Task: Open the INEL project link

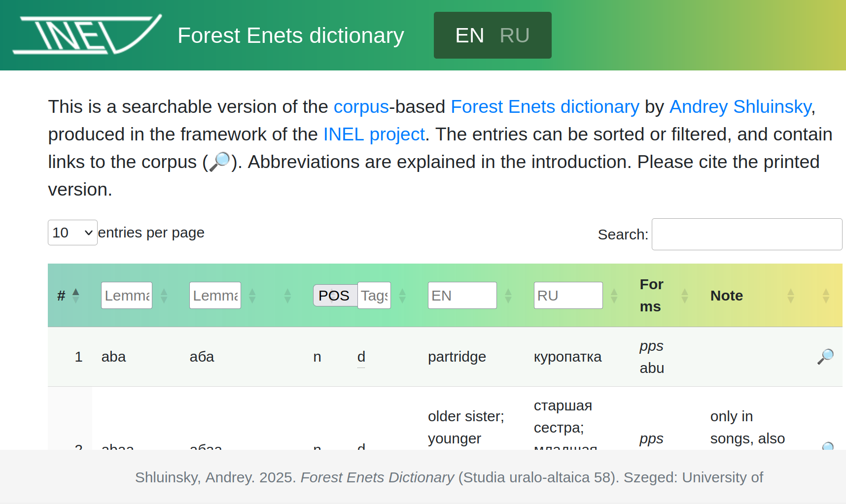Action: pos(374,134)
